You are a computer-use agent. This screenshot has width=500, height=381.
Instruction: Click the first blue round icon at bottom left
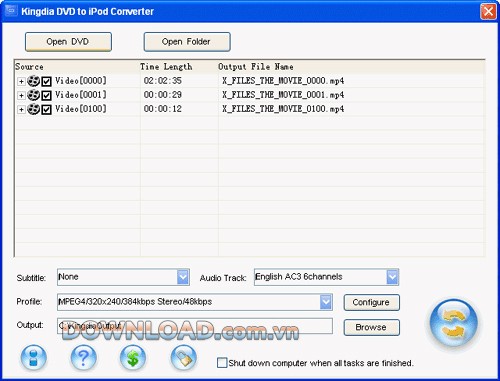[34, 358]
